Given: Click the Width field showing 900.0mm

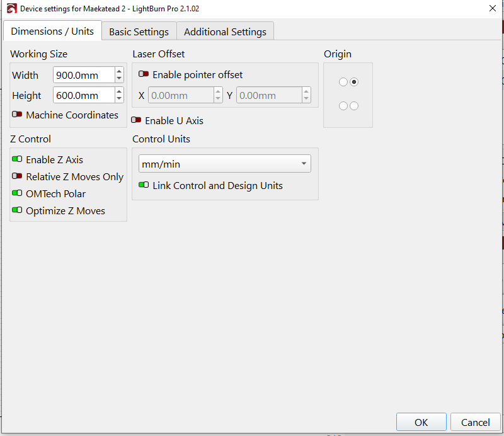Looking at the screenshot, I should click(x=84, y=75).
